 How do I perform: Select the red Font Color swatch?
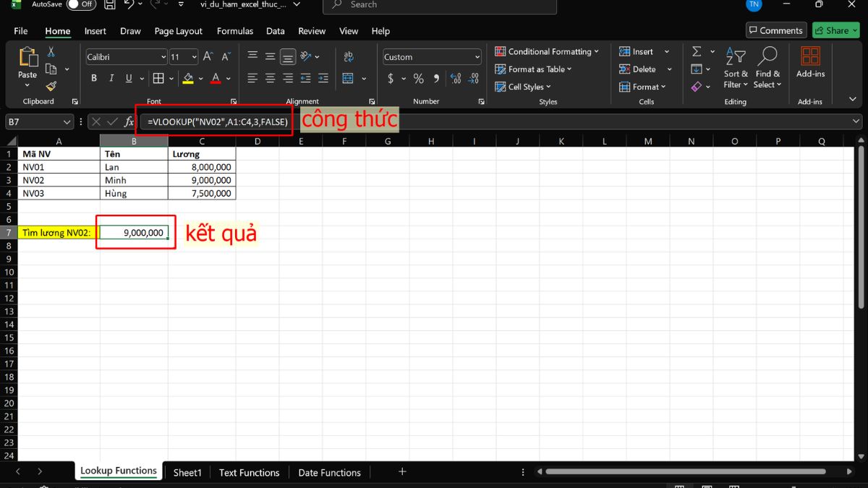(x=215, y=82)
